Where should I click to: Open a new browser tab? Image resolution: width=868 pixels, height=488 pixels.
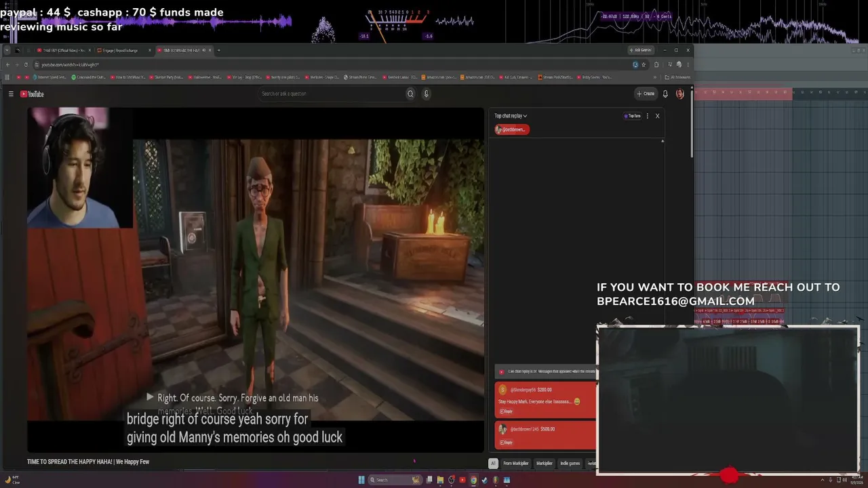click(x=218, y=50)
